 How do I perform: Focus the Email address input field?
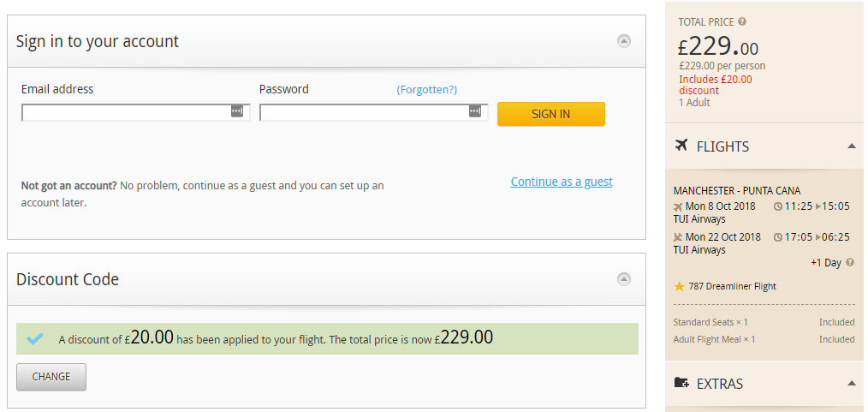coord(135,112)
